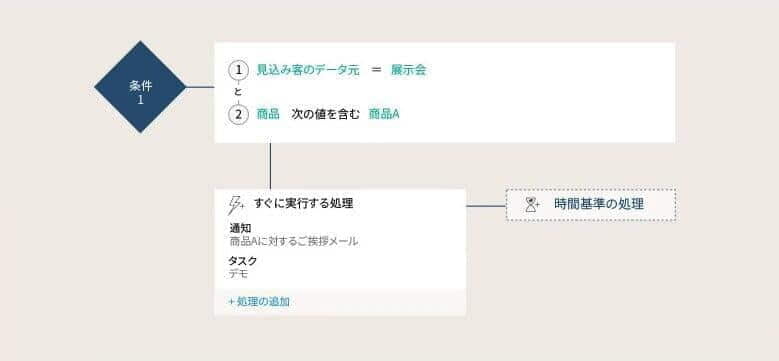Open the 通知 action entry
This screenshot has height=361, width=779.
point(240,228)
